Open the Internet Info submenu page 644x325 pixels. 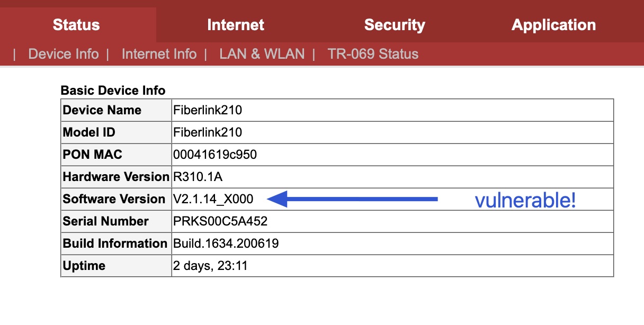coord(159,54)
